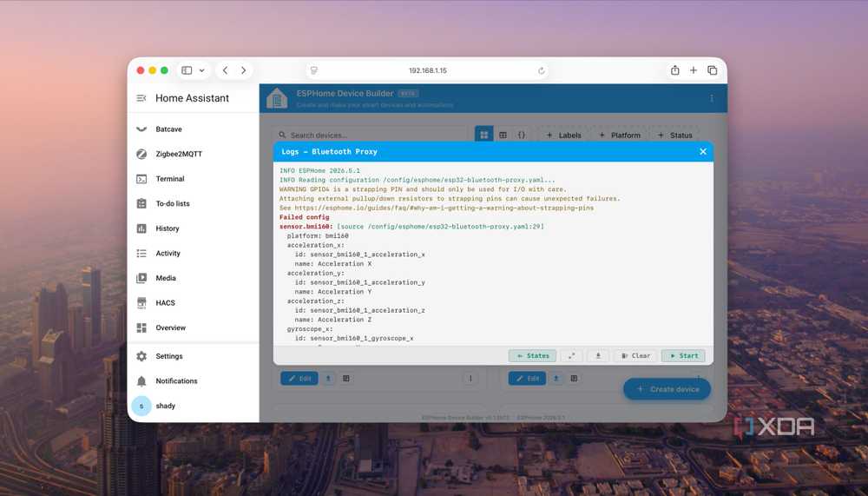Show the Safari sidebar
Screen dimensions: 868x496
click(187, 70)
